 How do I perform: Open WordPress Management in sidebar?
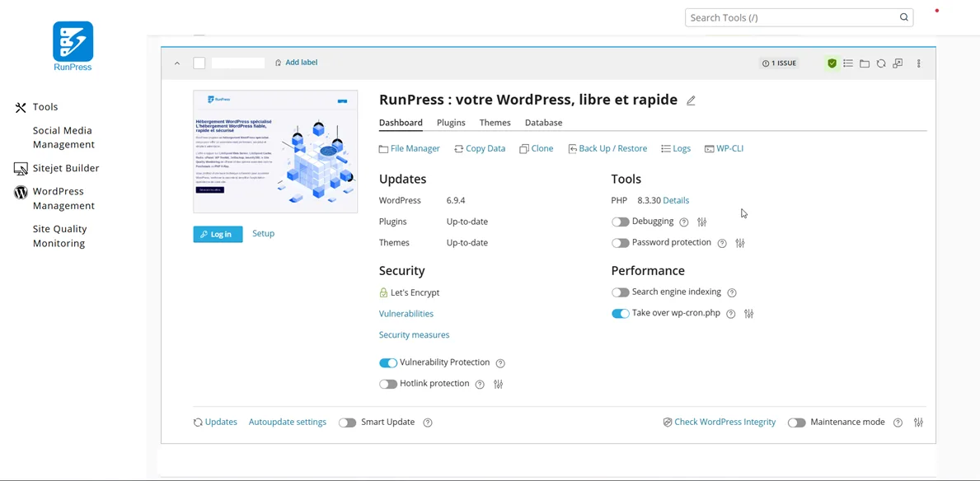pyautogui.click(x=55, y=198)
